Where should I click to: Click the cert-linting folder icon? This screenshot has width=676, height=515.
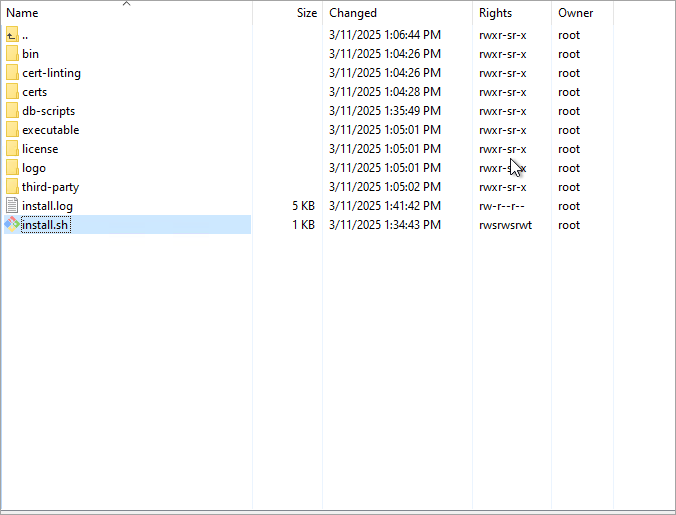(x=12, y=73)
